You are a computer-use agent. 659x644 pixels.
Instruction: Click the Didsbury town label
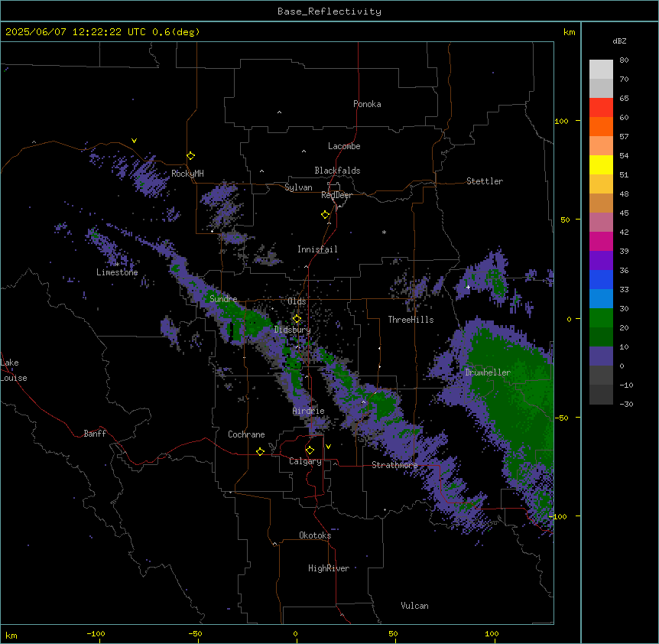[292, 330]
